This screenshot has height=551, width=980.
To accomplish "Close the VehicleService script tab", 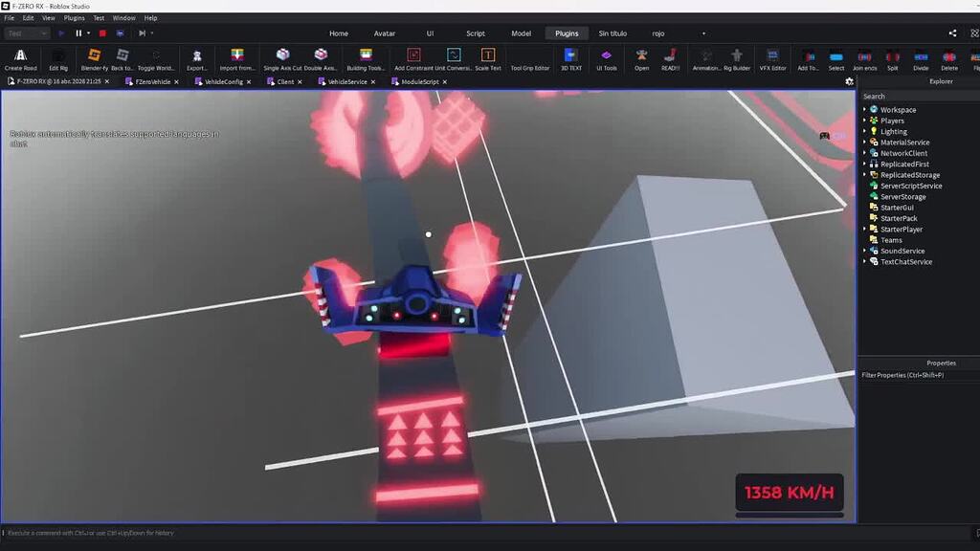I will tap(373, 82).
